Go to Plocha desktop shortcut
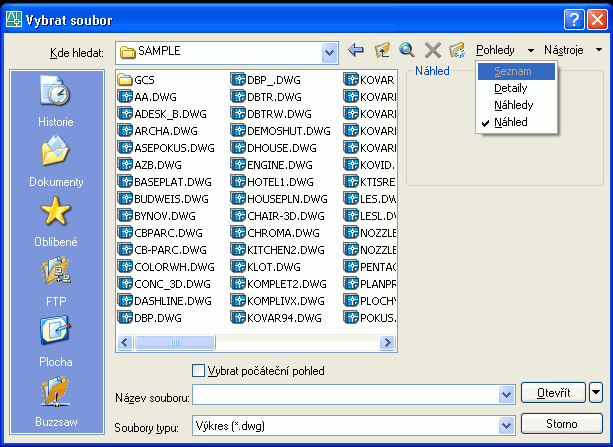This screenshot has width=613, height=447. coord(55,338)
